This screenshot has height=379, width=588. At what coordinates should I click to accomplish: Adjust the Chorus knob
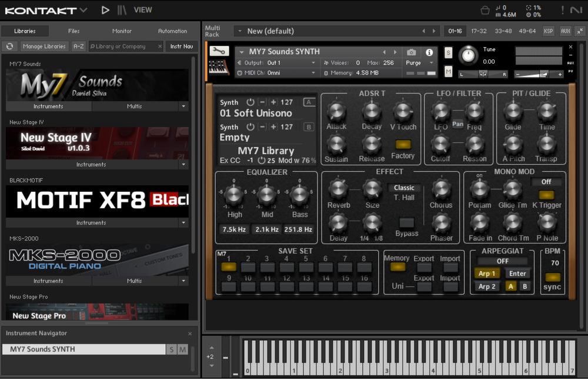[x=441, y=189]
